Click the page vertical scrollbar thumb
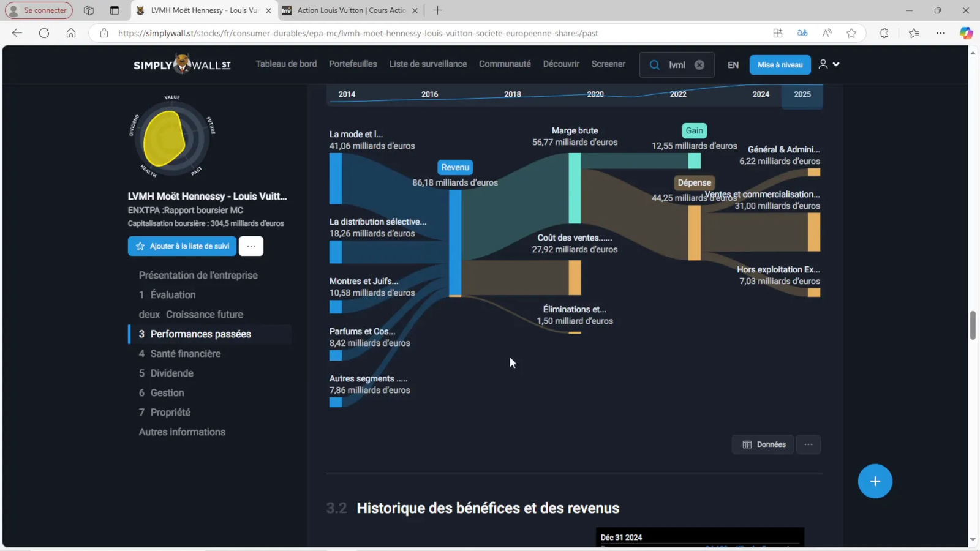The image size is (980, 551). tap(973, 325)
